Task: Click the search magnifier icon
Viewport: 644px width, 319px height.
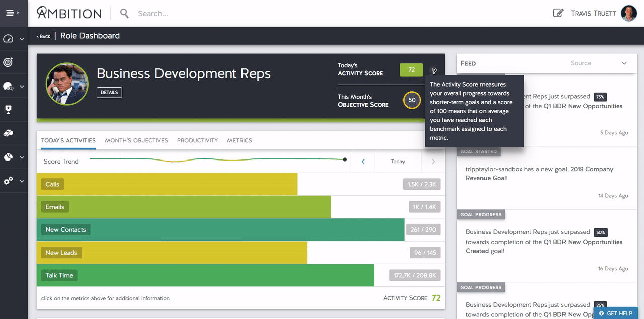Action: [x=124, y=14]
